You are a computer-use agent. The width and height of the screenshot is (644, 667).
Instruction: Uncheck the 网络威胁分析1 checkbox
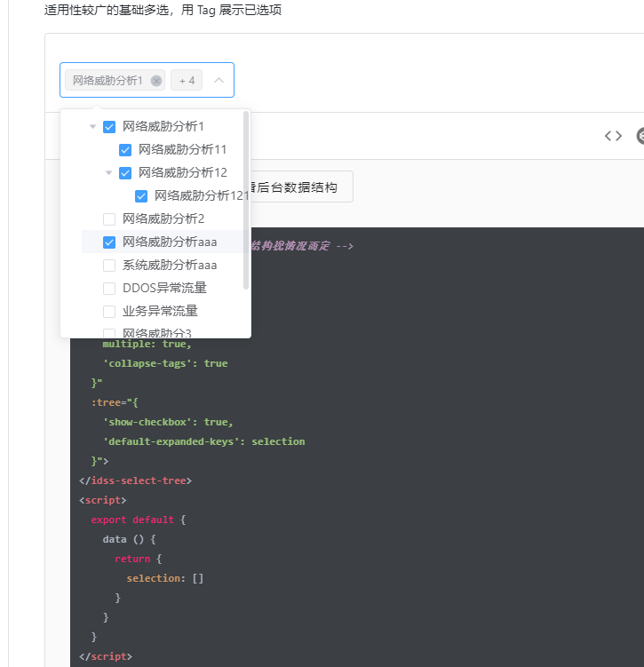[109, 127]
